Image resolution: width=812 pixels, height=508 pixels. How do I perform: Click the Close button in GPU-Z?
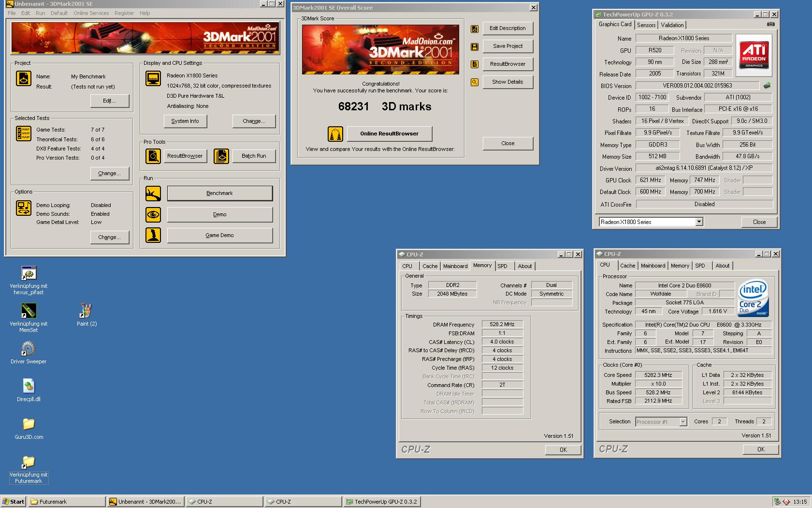759,222
